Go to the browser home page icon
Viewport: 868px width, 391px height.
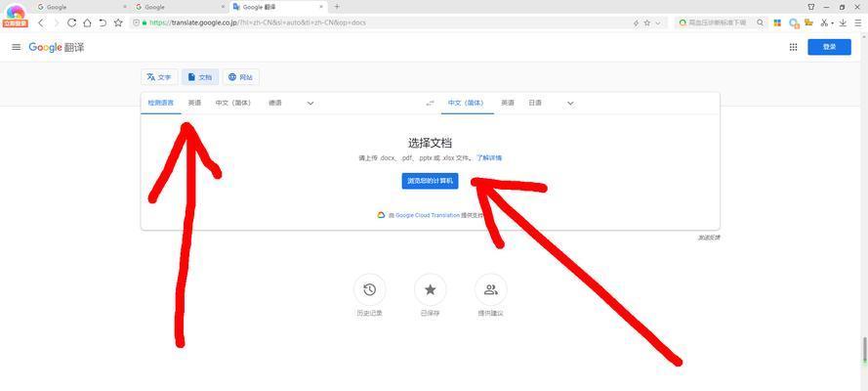click(87, 22)
